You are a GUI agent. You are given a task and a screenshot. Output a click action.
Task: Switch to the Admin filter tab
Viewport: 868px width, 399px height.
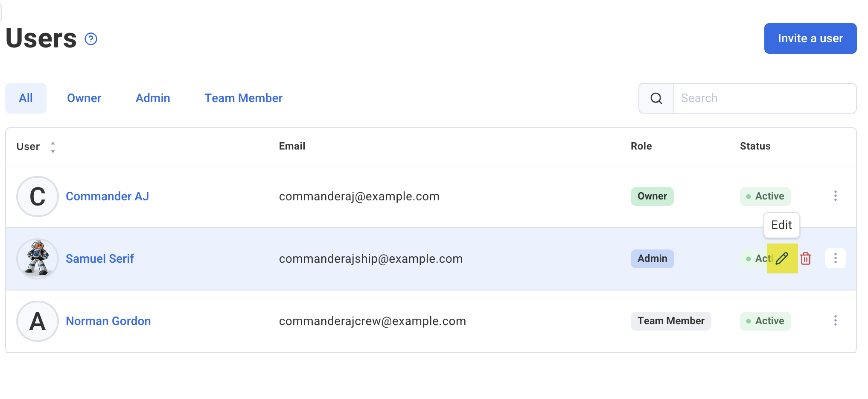[153, 98]
